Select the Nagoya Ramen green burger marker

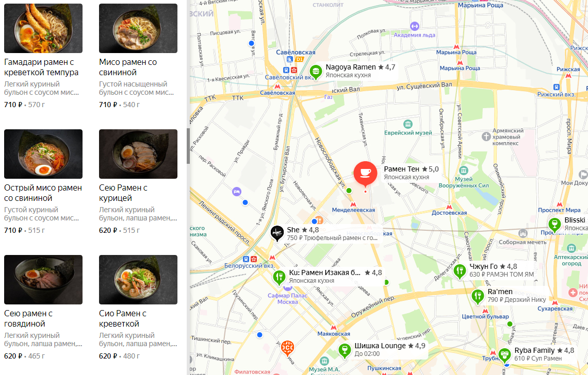(x=316, y=71)
